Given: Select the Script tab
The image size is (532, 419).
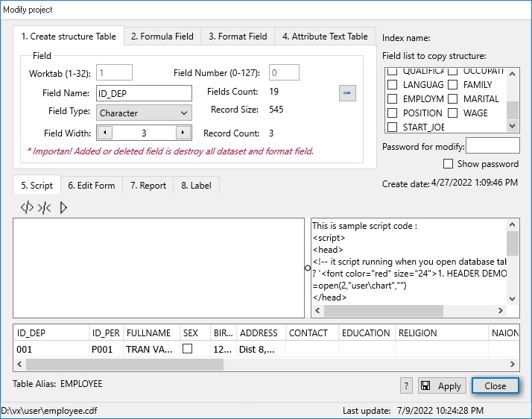Looking at the screenshot, I should coord(37,185).
